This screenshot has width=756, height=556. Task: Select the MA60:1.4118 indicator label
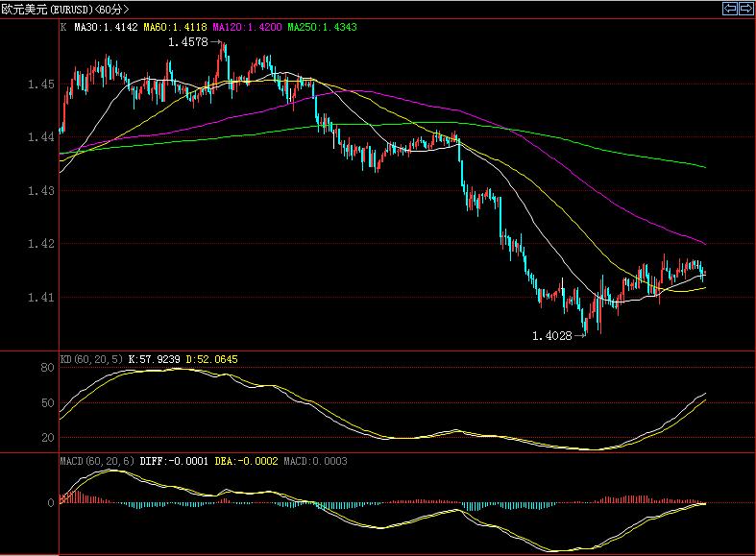(175, 27)
